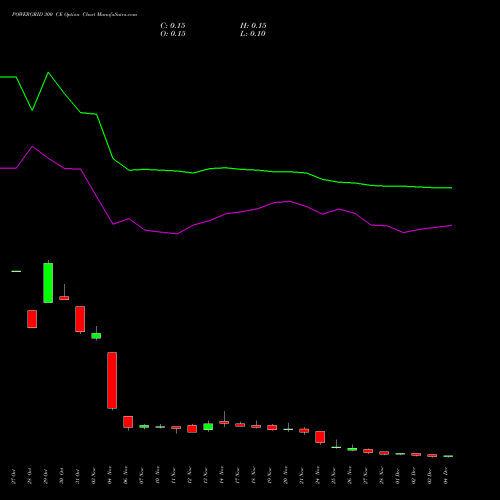Image resolution: width=500 pixels, height=500 pixels.
Task: Select the high value H: 0.15
Action: pyautogui.click(x=253, y=26)
